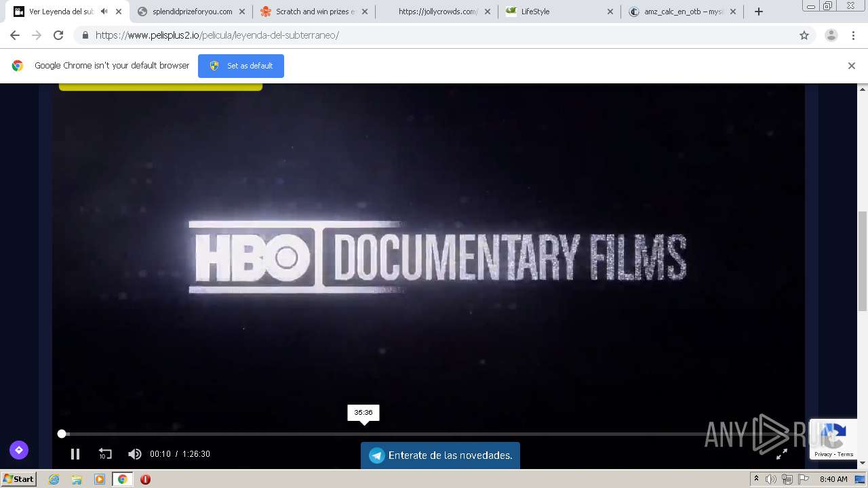The image size is (868, 488).
Task: Open reCAPTCHA Terms link
Action: click(846, 454)
